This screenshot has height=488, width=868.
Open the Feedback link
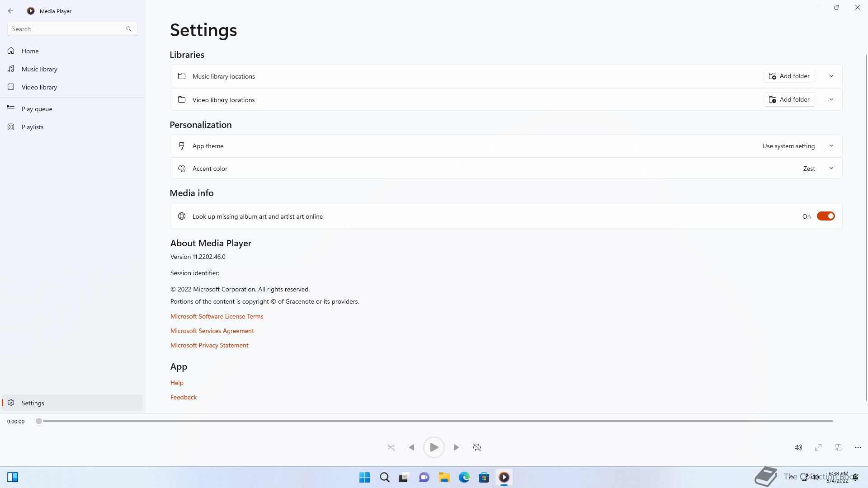pyautogui.click(x=184, y=397)
